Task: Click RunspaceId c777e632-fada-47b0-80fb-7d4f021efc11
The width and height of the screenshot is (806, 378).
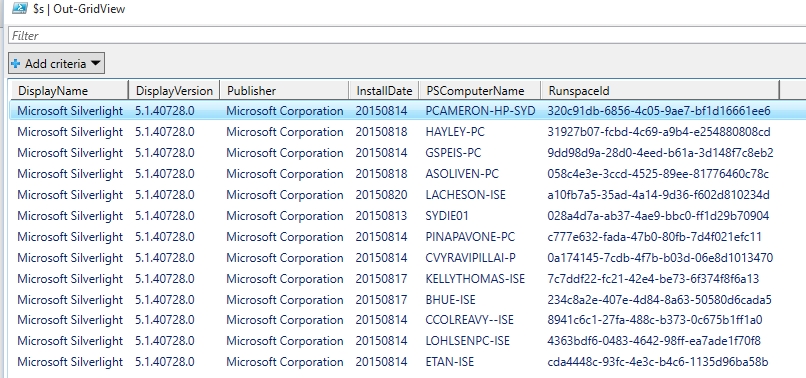Action: tap(654, 237)
